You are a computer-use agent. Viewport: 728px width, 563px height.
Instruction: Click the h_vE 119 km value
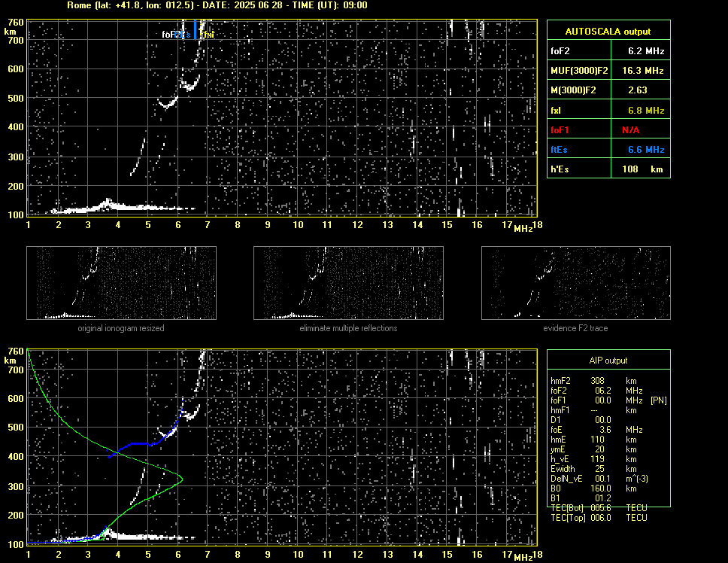click(x=598, y=459)
